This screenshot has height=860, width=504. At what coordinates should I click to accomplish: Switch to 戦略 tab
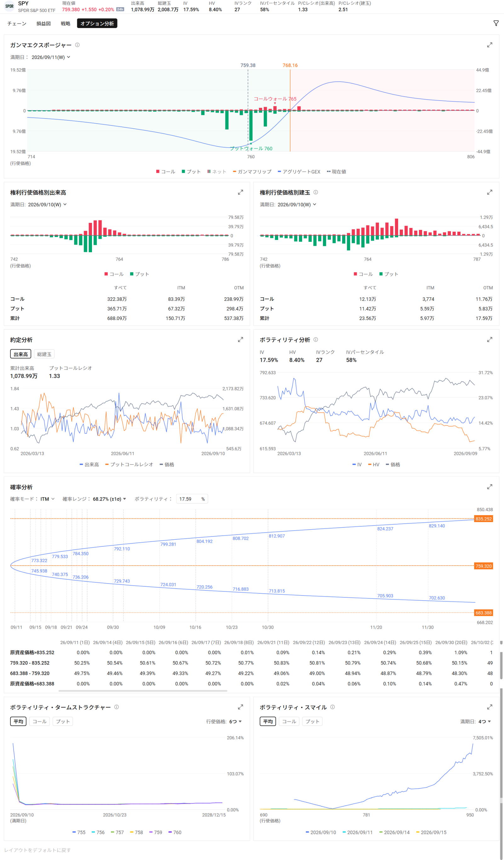[x=66, y=24]
